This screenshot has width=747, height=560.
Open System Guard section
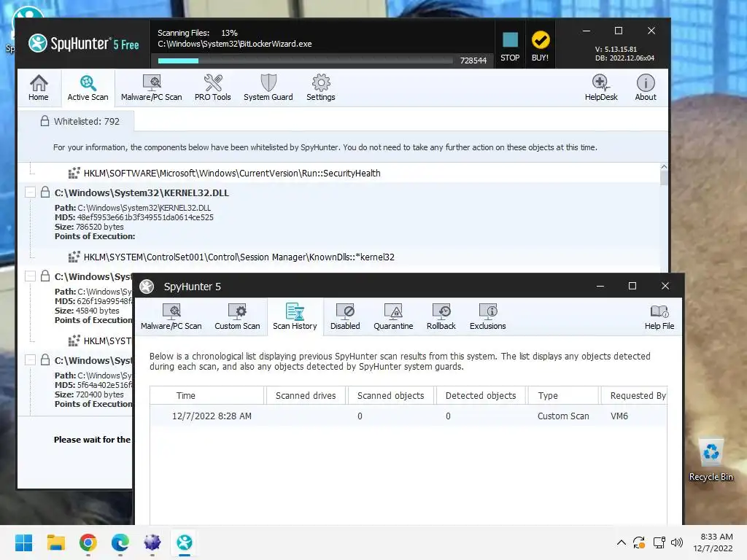(268, 88)
